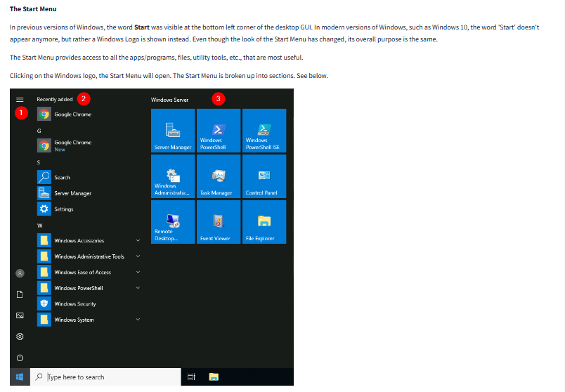The image size is (565, 392).
Task: Open the hamburger menu at top of Start
Action: pos(20,100)
